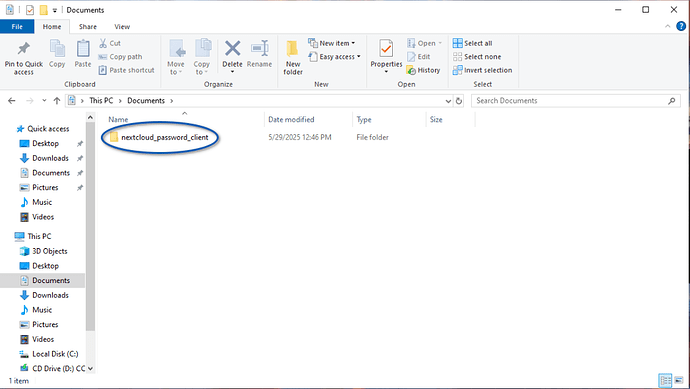Open Pictures under This PC
This screenshot has height=389, width=690.
pos(39,325)
